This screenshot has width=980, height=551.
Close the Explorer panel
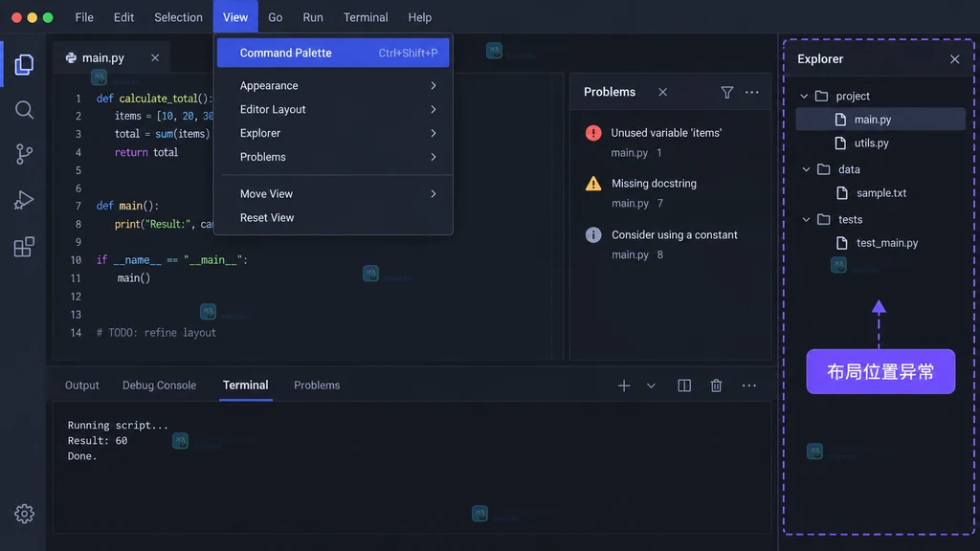pos(954,59)
